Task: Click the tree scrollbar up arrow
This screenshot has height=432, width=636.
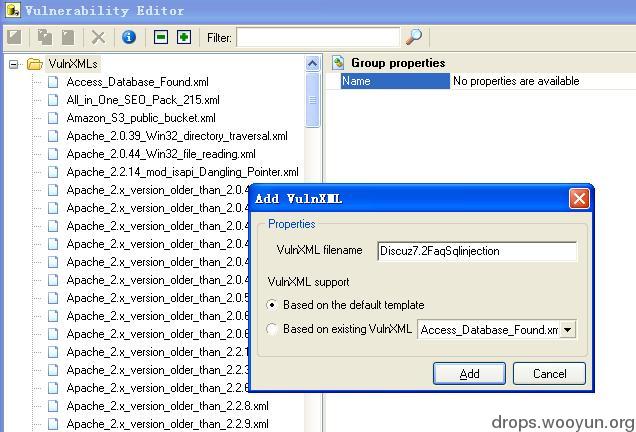Action: coord(312,63)
